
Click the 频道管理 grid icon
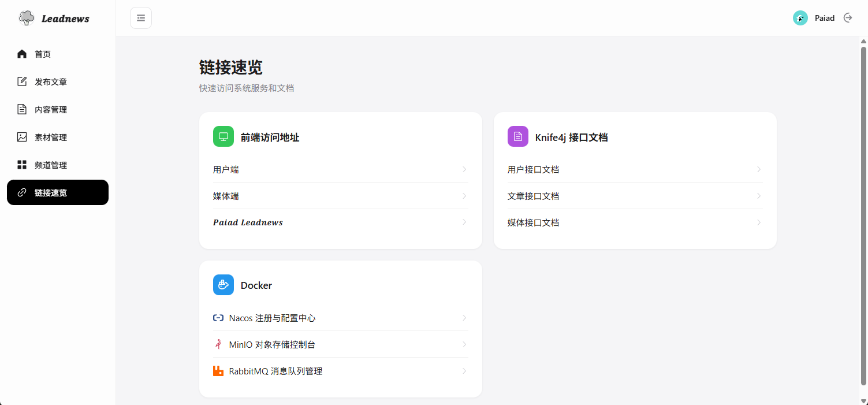[x=22, y=165]
